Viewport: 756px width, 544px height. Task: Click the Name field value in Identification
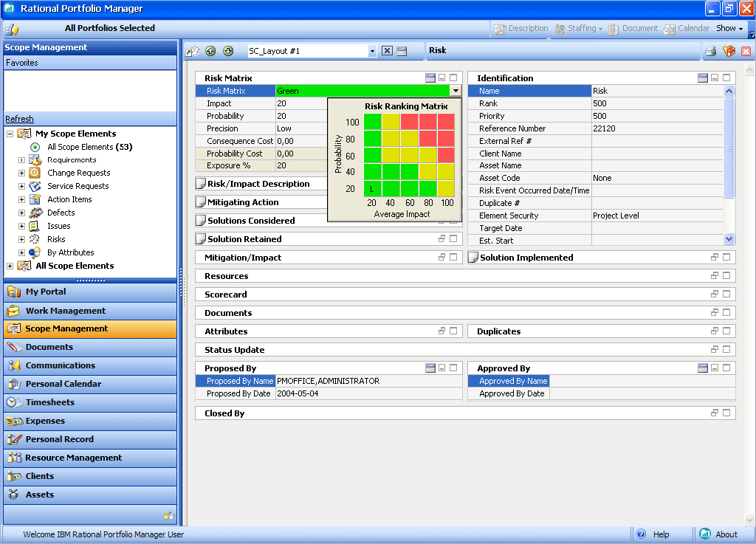(x=657, y=91)
